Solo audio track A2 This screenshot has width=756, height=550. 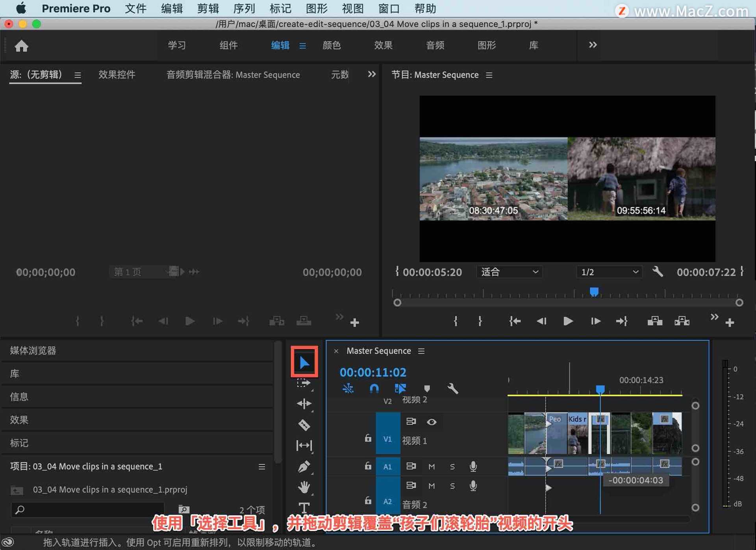coord(452,486)
